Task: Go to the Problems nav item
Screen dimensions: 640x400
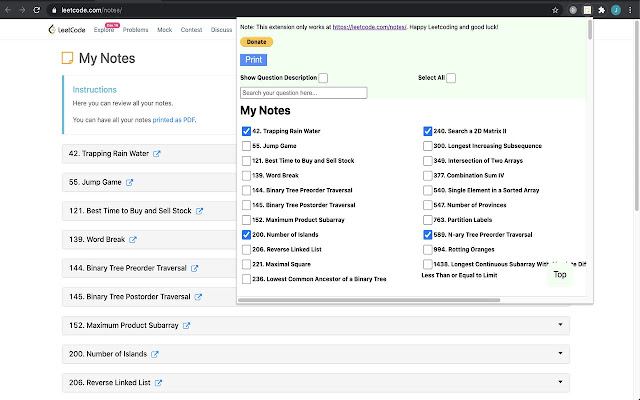Action: tap(136, 30)
